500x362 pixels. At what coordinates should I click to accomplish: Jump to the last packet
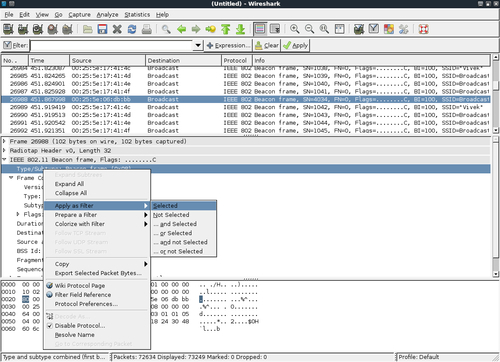pyautogui.click(x=240, y=29)
